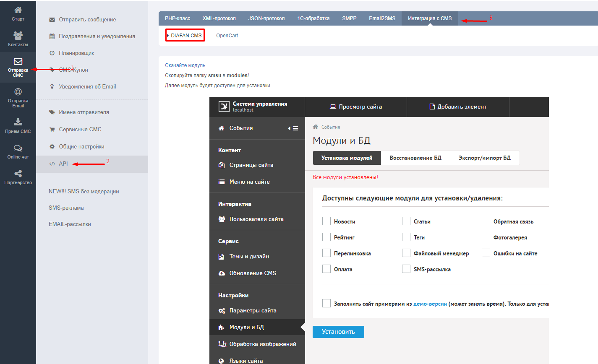Click the calendar icon beside Поздравления и уведомления
This screenshot has height=364, width=598.
(52, 36)
